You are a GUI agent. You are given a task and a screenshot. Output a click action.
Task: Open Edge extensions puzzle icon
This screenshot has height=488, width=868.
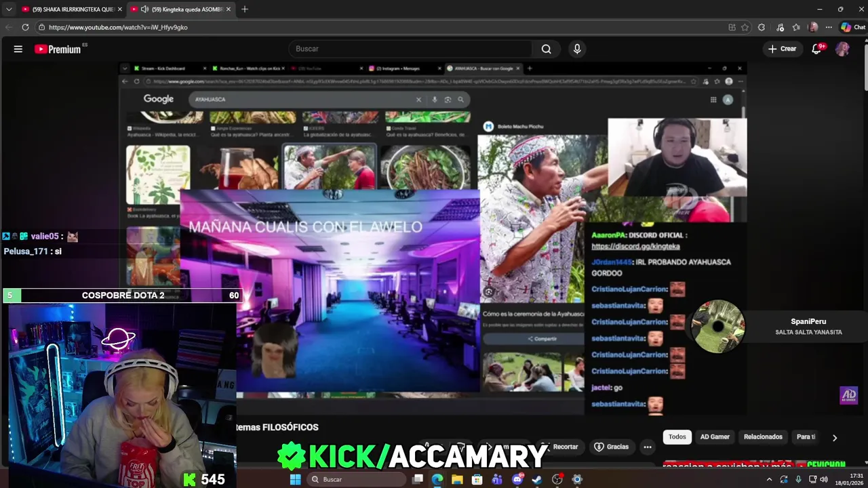tap(762, 27)
